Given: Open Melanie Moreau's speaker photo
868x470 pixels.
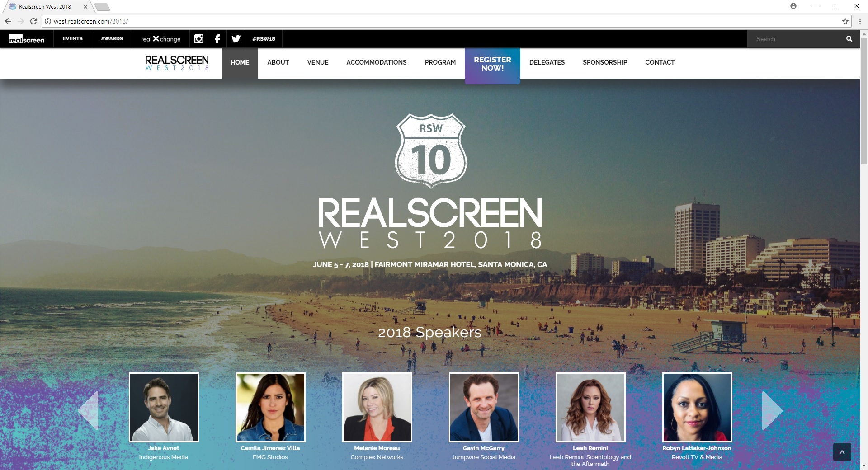Looking at the screenshot, I should (377, 407).
